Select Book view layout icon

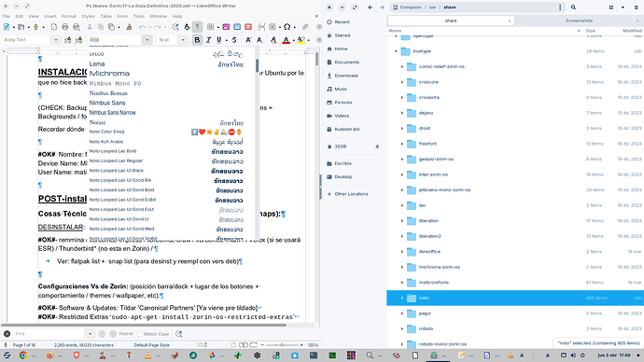pyautogui.click(x=254, y=345)
